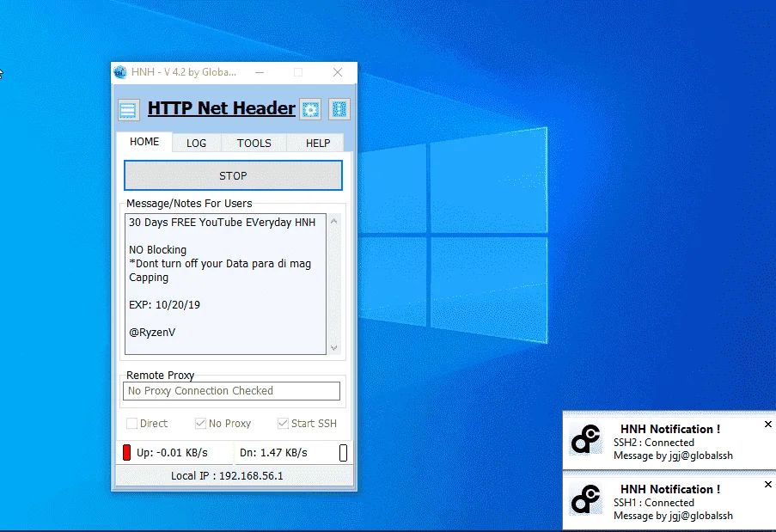Click the 'Message/Notes For Users' group label
This screenshot has width=776, height=532.
click(189, 204)
